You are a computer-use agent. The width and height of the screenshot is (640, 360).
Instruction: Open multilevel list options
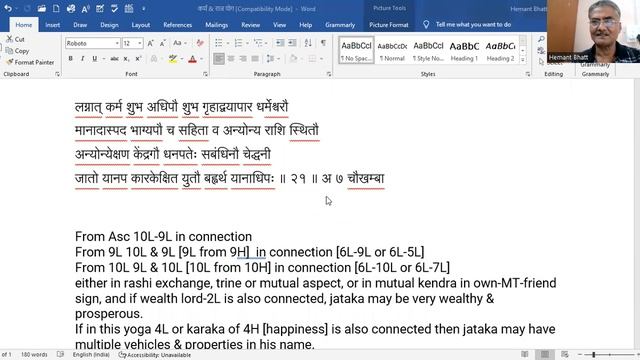pyautogui.click(x=267, y=43)
